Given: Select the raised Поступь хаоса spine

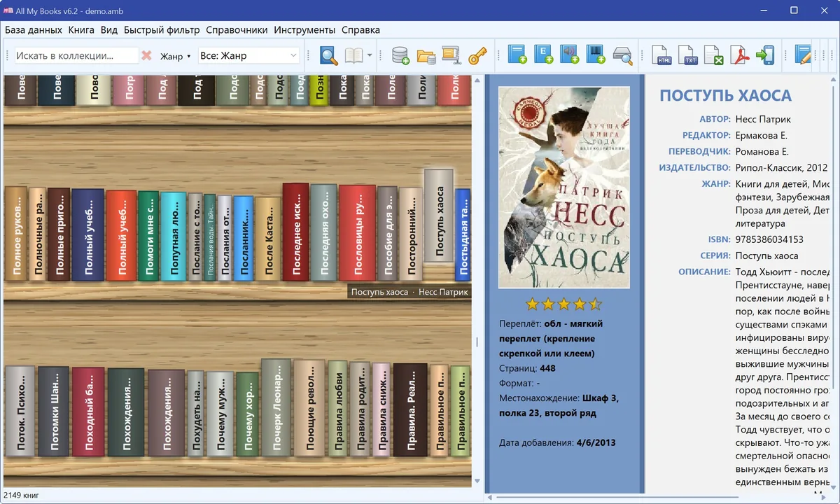Looking at the screenshot, I should coord(439,216).
